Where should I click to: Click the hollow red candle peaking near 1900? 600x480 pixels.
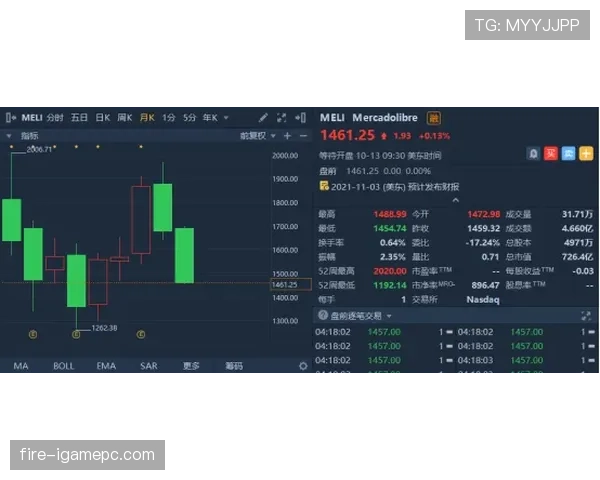pos(141,220)
